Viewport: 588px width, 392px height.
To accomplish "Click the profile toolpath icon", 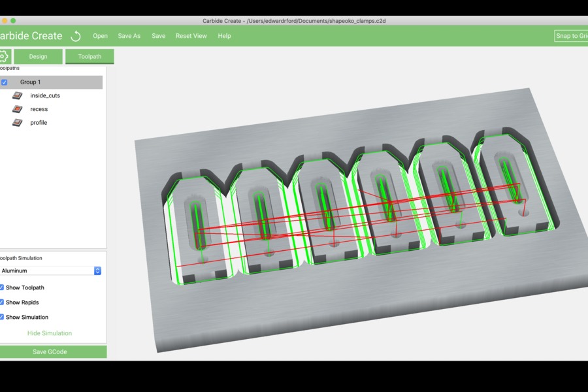I will [17, 123].
